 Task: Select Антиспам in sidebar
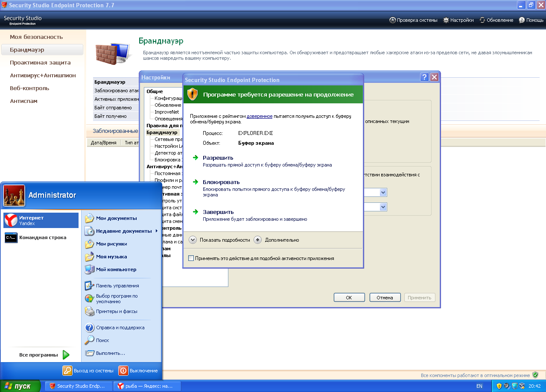click(x=23, y=101)
